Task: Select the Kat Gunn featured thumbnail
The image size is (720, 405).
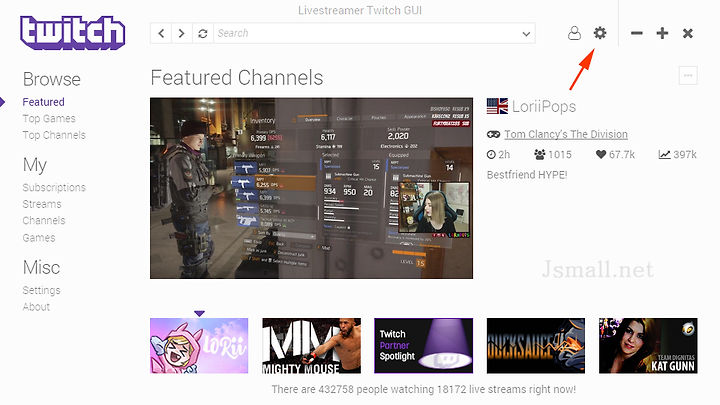Action: (648, 346)
